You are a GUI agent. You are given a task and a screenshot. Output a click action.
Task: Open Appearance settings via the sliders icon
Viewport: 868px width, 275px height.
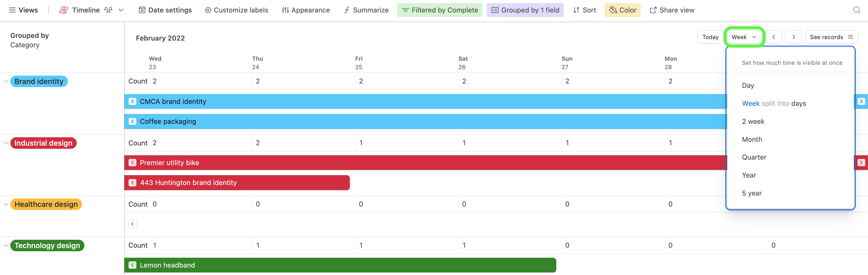click(x=285, y=10)
